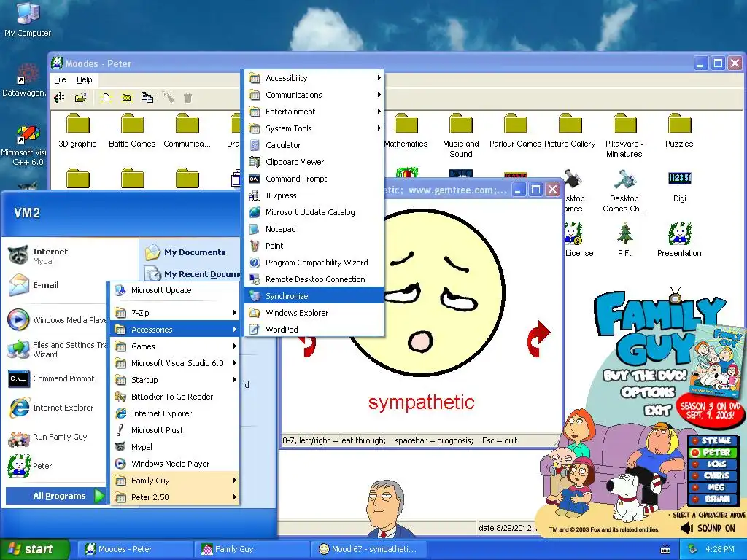Click the open-folder icon in Peter toolbar
This screenshot has height=560, width=747.
tap(80, 98)
